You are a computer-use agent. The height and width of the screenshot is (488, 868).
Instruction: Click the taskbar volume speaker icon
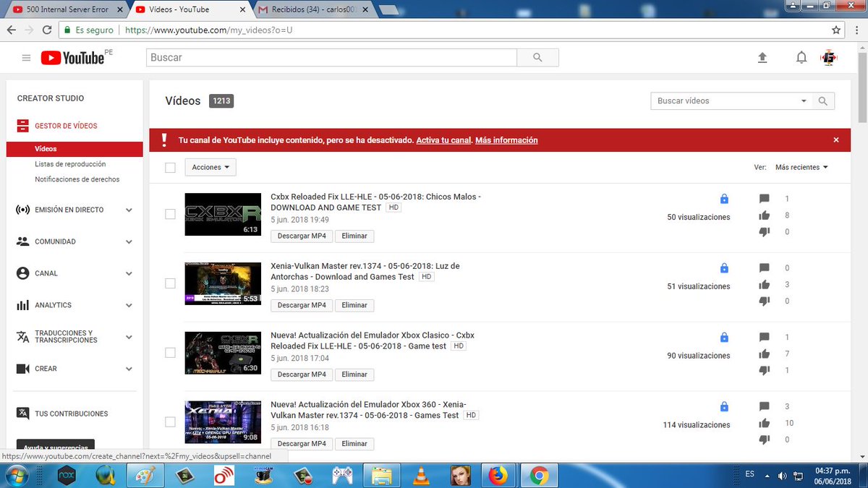[x=783, y=475]
